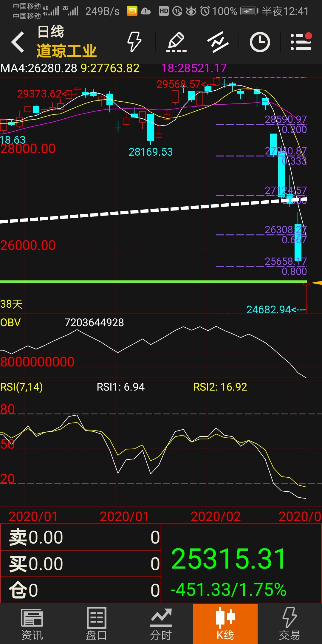Viewport: 322px width, 644px height.
Task: Tap the Fibonacci level 28590.97
Action: click(286, 120)
